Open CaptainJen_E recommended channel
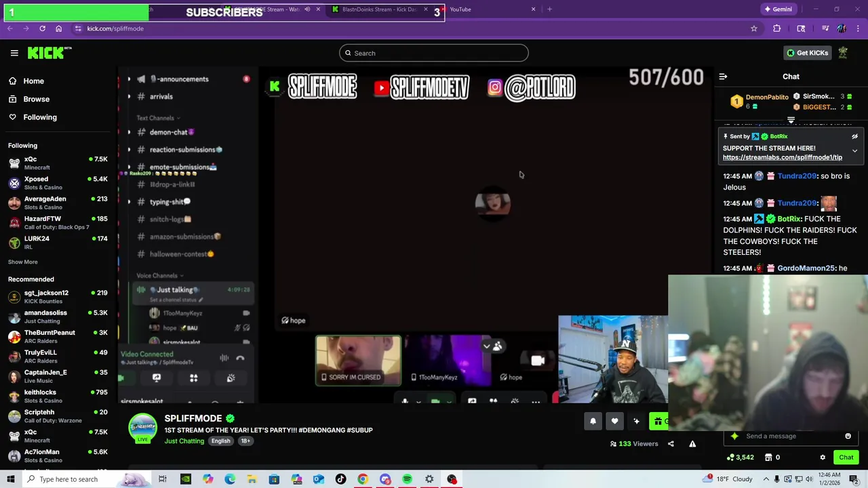This screenshot has width=868, height=488. (58, 376)
